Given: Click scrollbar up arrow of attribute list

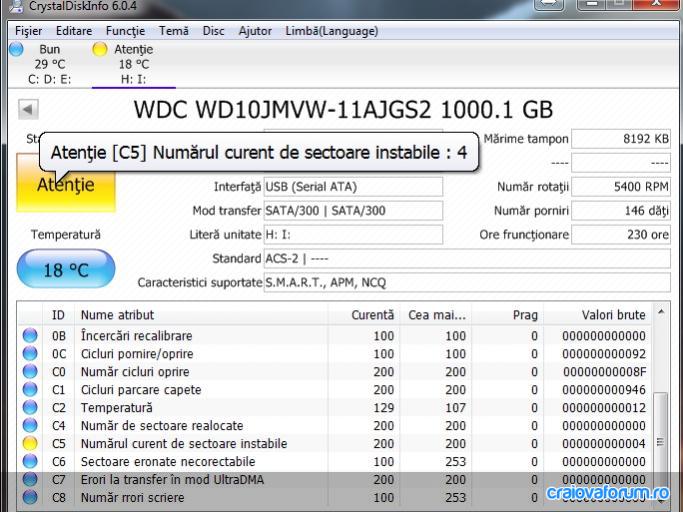Looking at the screenshot, I should [661, 312].
